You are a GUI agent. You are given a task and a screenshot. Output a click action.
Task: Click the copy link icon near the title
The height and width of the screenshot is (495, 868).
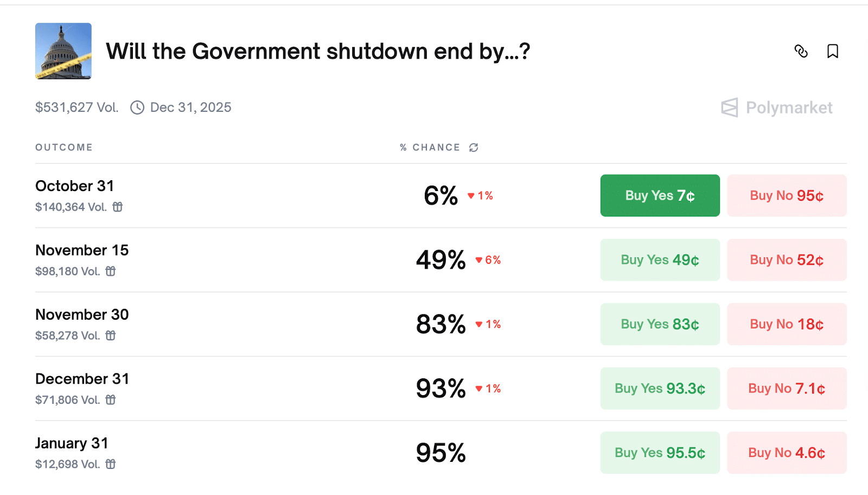pyautogui.click(x=801, y=52)
